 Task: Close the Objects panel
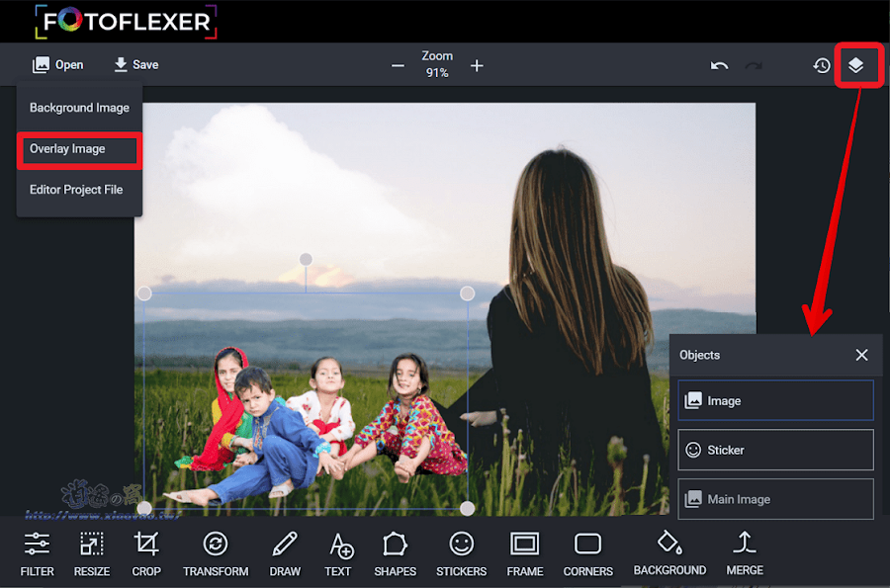860,355
